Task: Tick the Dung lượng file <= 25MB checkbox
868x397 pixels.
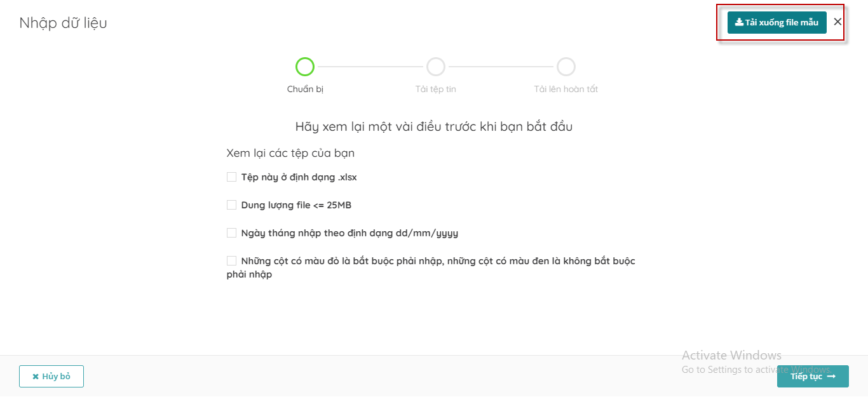Action: coord(231,205)
